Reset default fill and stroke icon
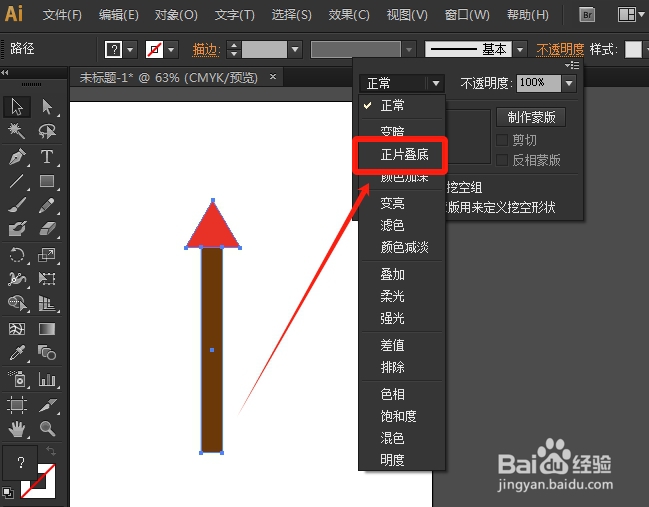Image resolution: width=649 pixels, height=507 pixels. coord(7,493)
